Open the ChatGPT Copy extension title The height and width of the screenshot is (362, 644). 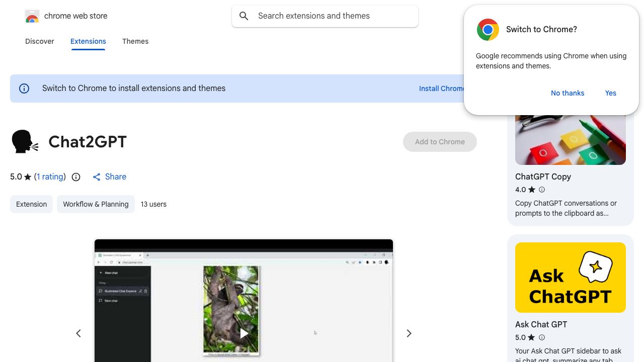[x=543, y=177]
